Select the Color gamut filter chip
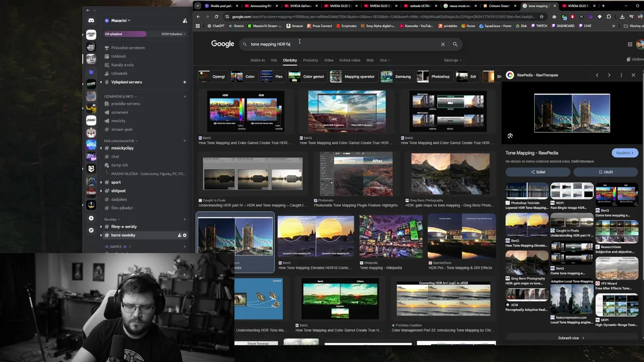This screenshot has height=362, width=644. tap(307, 76)
